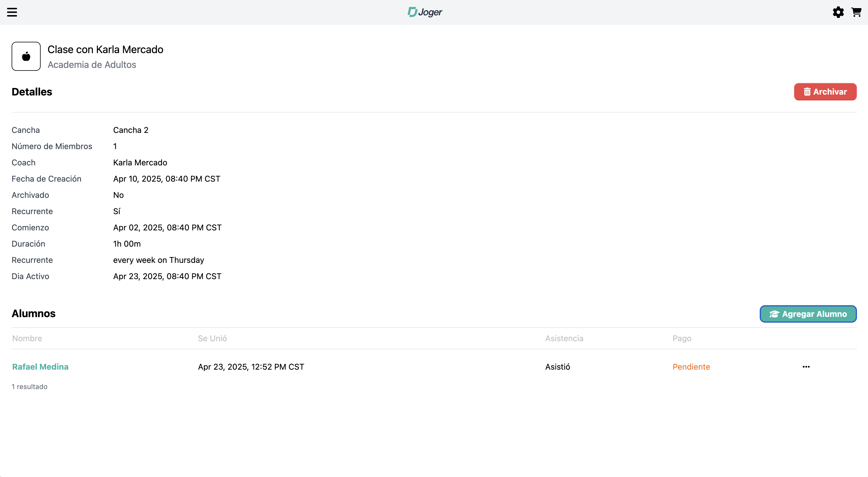Open Rafael Medina student profile link
Screen dimensions: 868x477
40,367
